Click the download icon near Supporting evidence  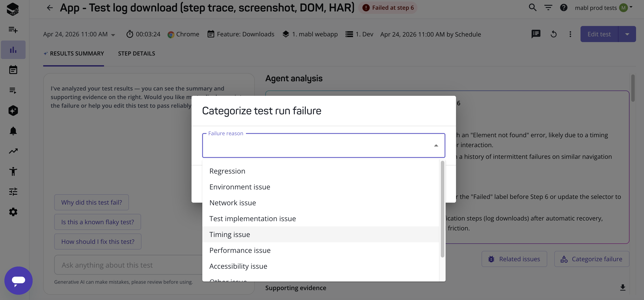tap(622, 288)
